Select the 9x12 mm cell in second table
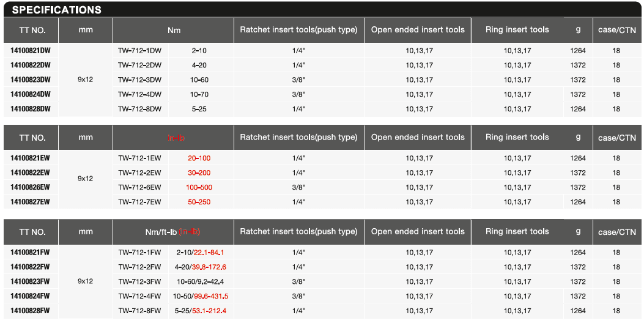 pyautogui.click(x=86, y=179)
